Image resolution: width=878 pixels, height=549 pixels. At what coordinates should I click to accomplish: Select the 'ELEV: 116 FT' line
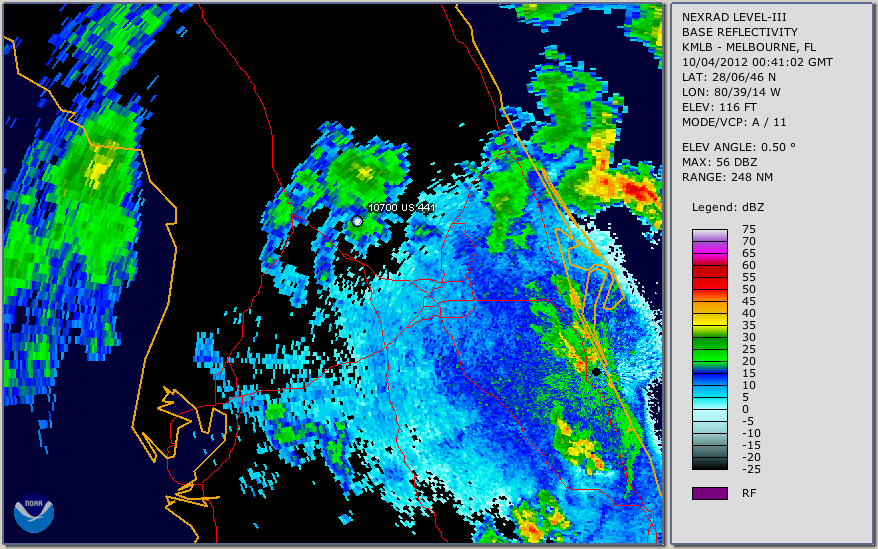pyautogui.click(x=719, y=107)
